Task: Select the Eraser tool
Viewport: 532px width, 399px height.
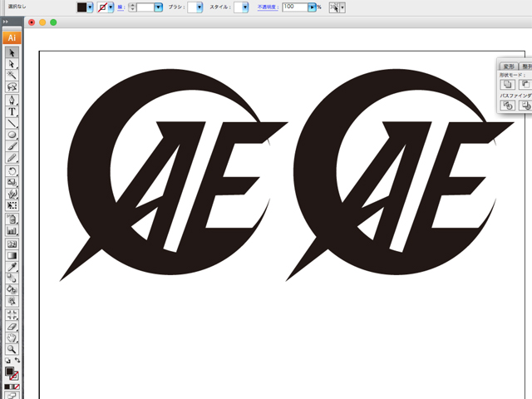Action: tap(12, 327)
